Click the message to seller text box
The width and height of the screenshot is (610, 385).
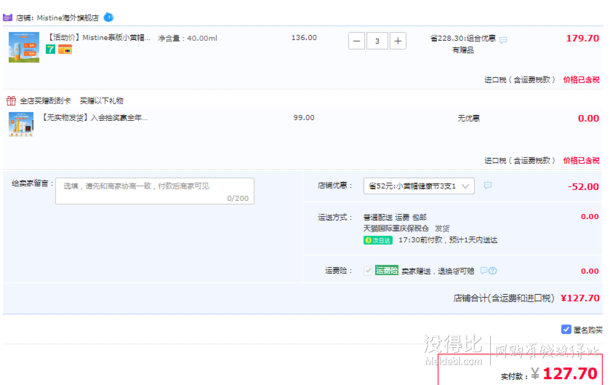(x=155, y=191)
